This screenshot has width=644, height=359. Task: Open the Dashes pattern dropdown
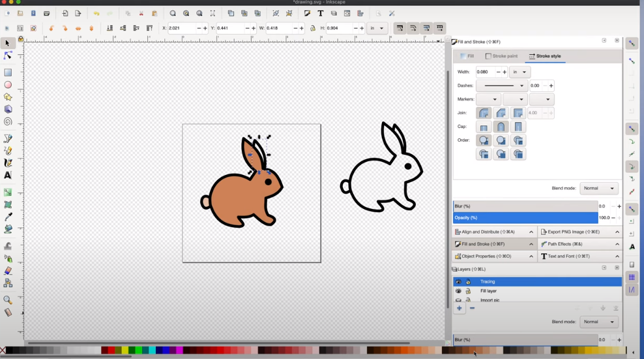pos(501,86)
